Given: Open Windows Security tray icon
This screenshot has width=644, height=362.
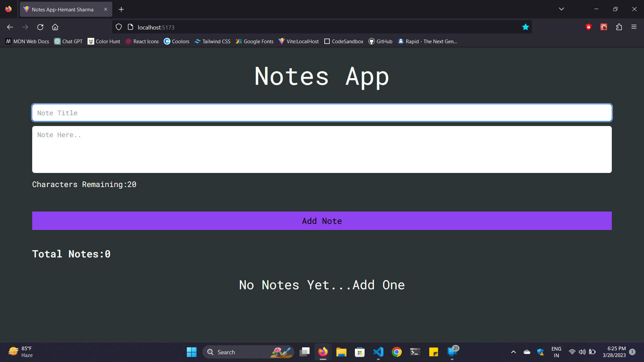Looking at the screenshot, I should click(540, 352).
